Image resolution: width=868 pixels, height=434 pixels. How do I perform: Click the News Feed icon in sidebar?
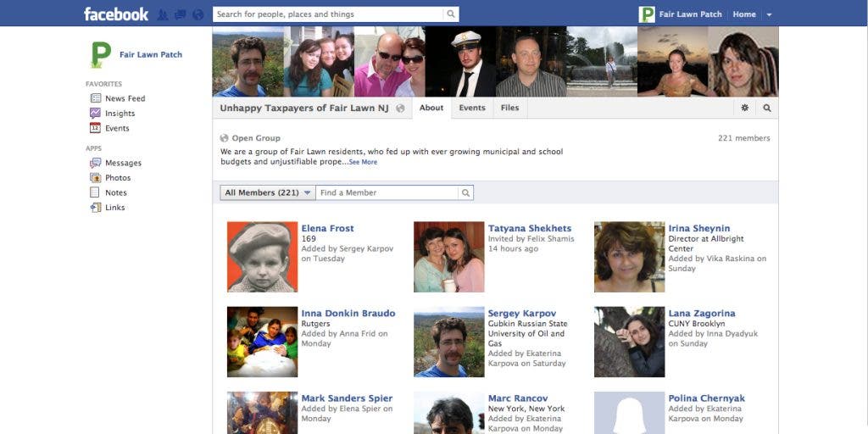(x=96, y=98)
